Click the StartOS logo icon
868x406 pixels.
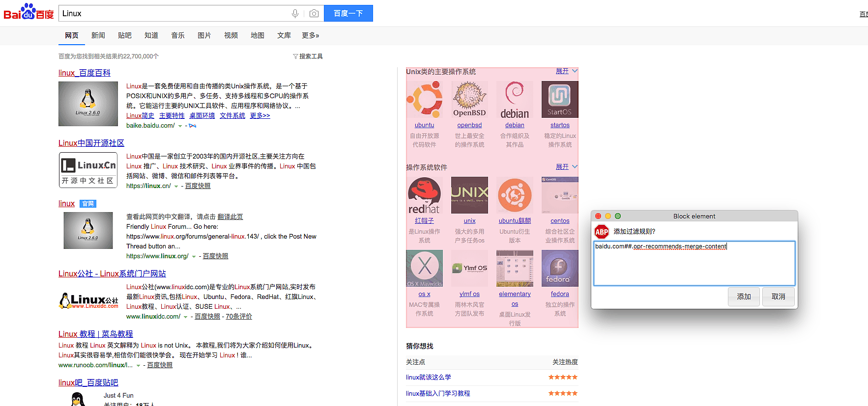[x=560, y=99]
